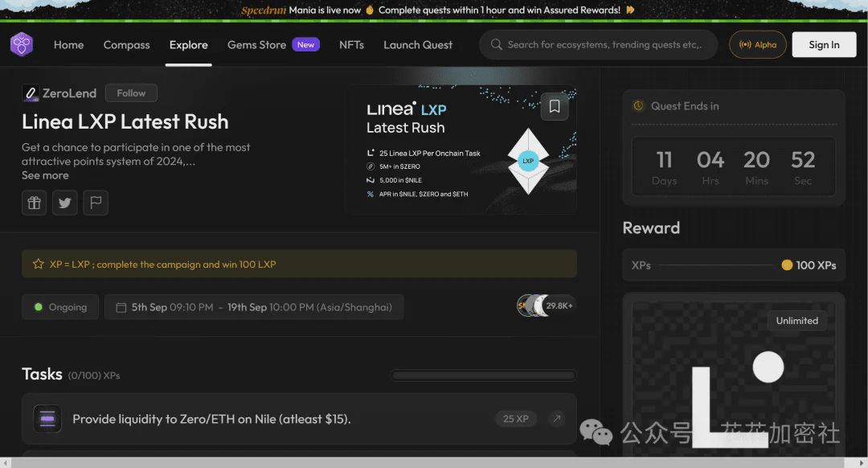Click the Tasks XP progress bar
This screenshot has height=468, width=868.
tap(483, 376)
